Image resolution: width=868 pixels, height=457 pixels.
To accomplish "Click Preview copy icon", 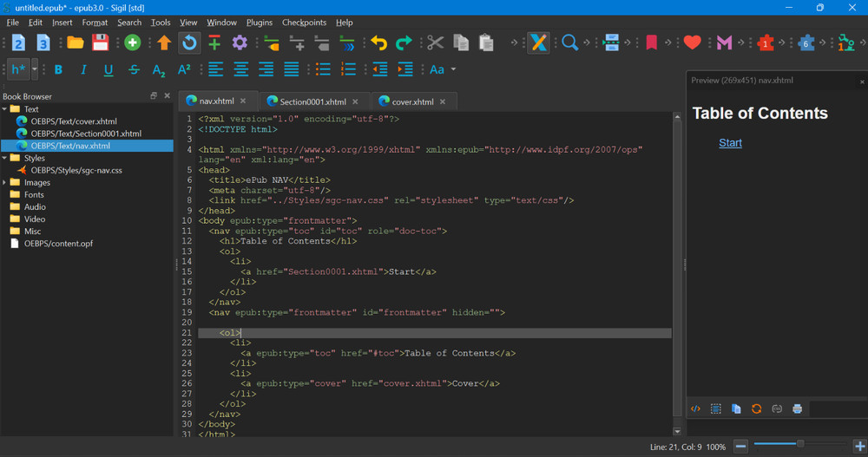I will pos(736,408).
